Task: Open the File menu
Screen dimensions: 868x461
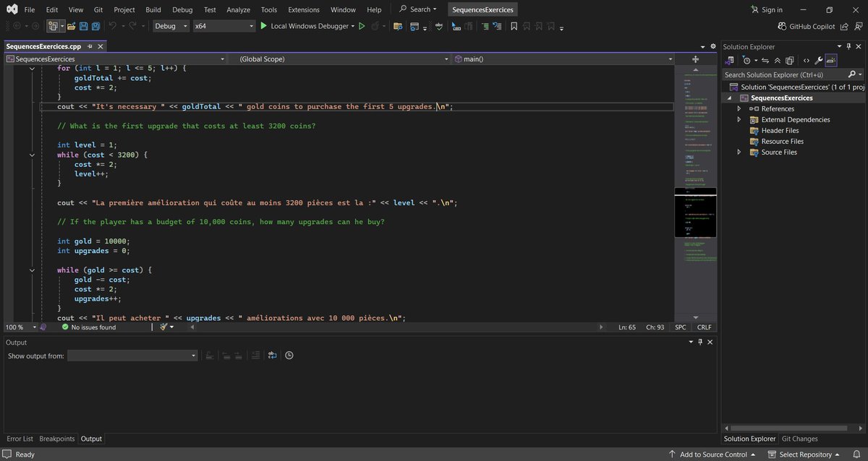Action: pyautogui.click(x=29, y=10)
